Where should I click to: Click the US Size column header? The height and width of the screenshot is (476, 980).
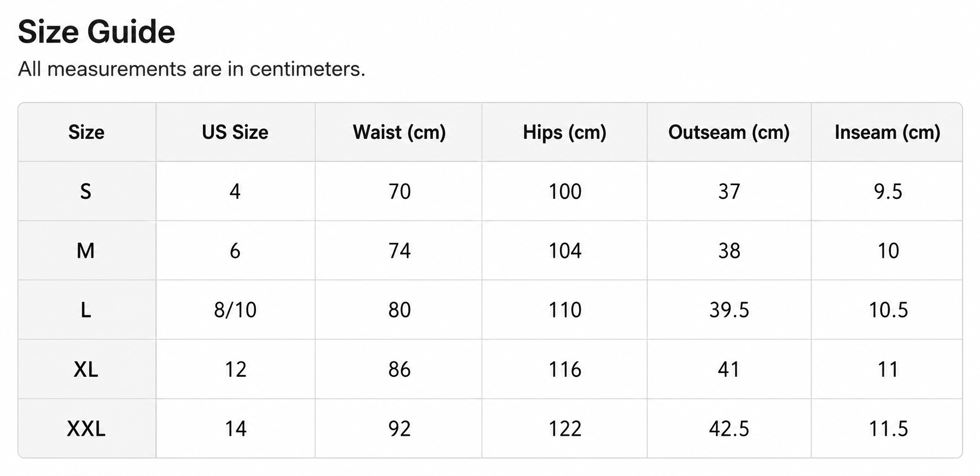pyautogui.click(x=235, y=132)
